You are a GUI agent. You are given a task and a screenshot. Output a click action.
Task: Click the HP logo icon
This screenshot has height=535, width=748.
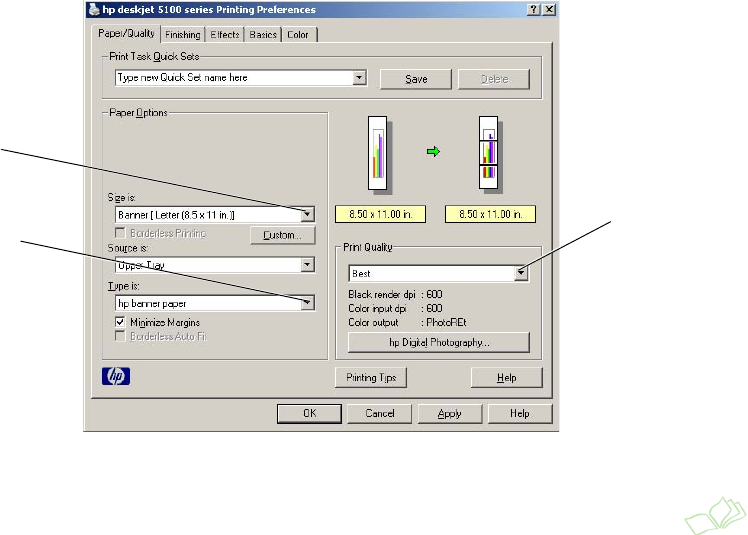pos(116,376)
